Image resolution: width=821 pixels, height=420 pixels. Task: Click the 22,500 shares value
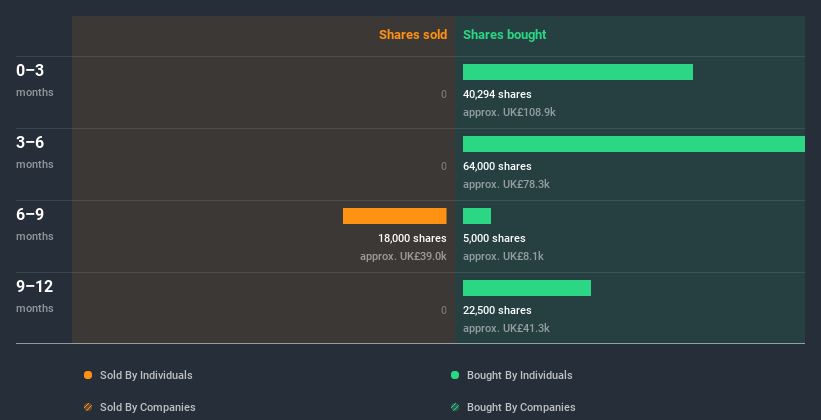pyautogui.click(x=497, y=310)
